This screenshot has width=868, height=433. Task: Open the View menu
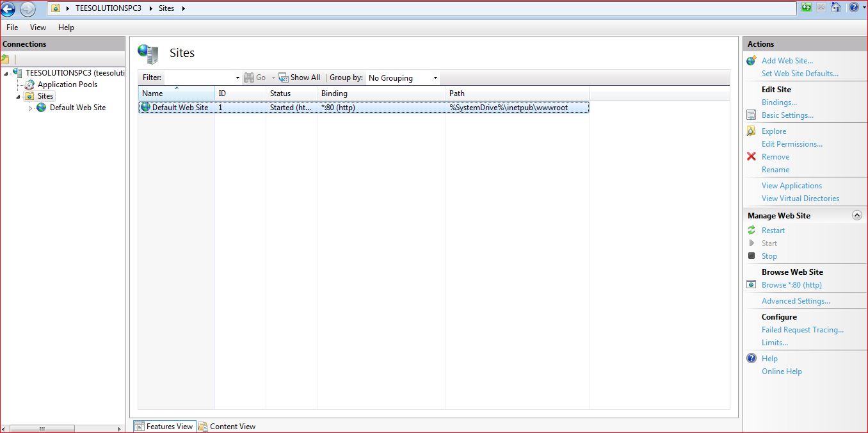click(x=37, y=28)
